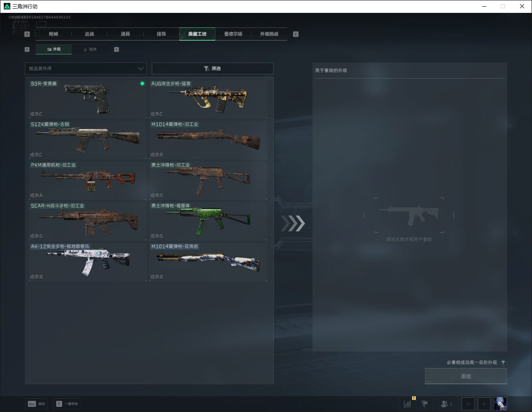Click the Esc 返回 back button
This screenshot has height=412, width=532.
(x=37, y=404)
